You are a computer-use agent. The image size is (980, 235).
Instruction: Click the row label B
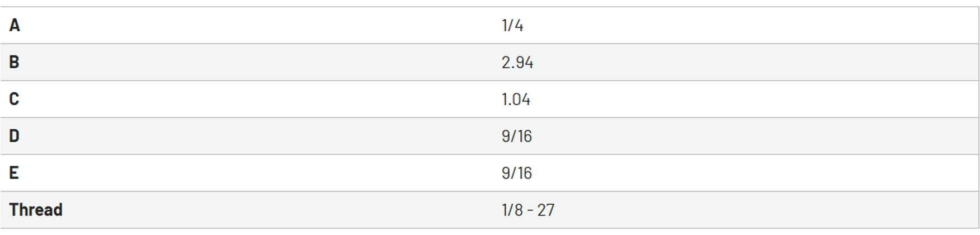[x=15, y=63]
